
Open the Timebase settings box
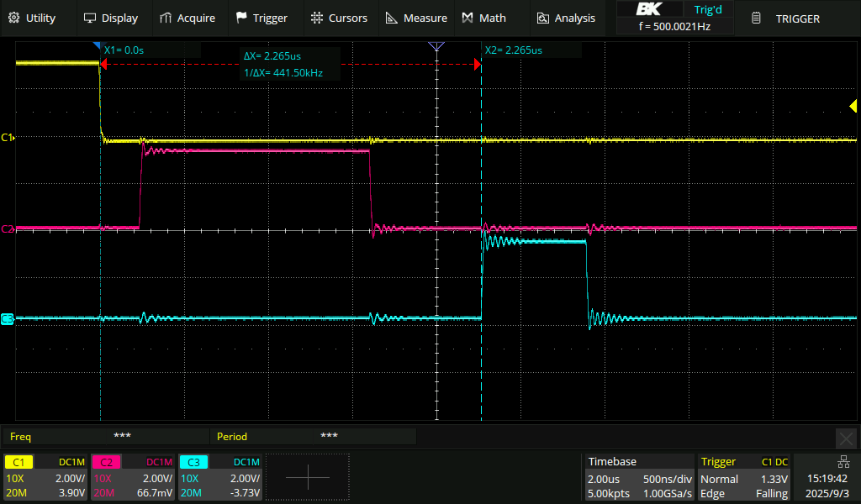638,477
